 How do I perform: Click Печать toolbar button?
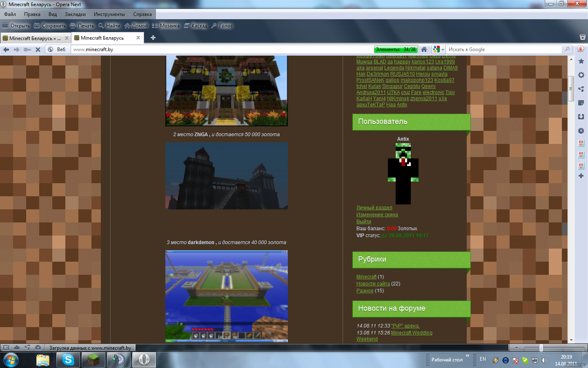82,26
